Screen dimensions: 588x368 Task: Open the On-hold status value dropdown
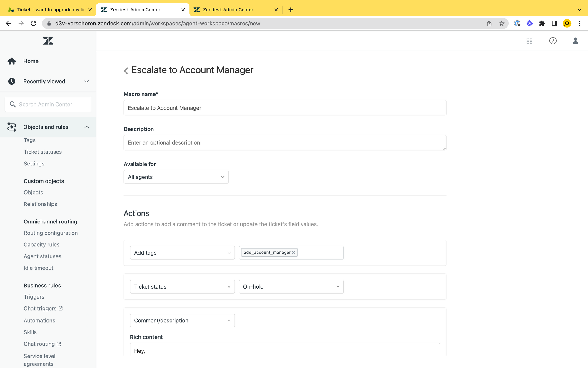point(291,287)
